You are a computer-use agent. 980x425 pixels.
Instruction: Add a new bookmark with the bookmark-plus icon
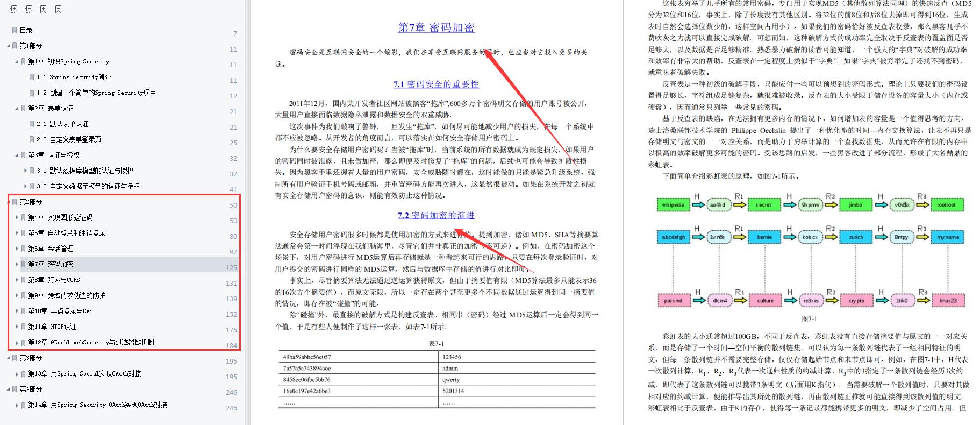pos(43,9)
